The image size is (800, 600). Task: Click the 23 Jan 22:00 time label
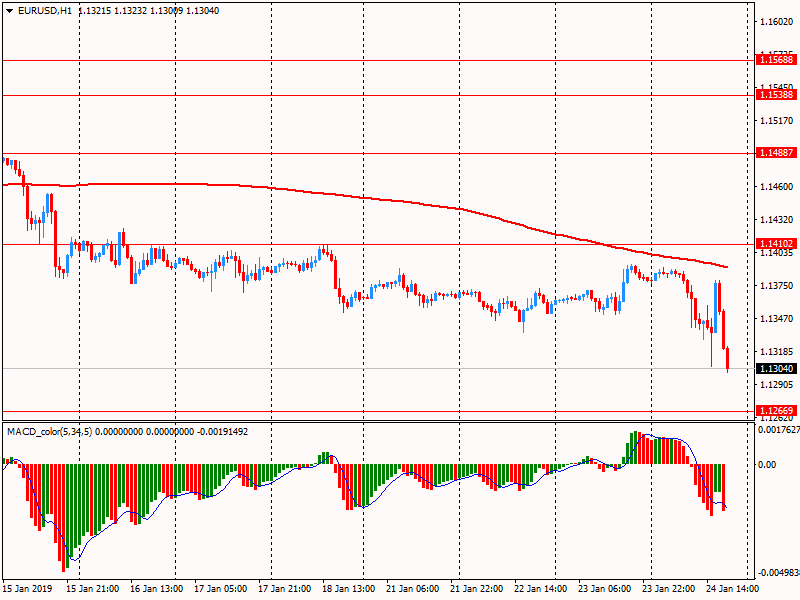668,588
